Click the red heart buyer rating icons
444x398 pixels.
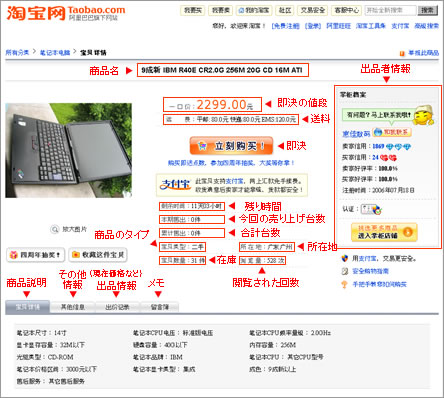(x=388, y=158)
